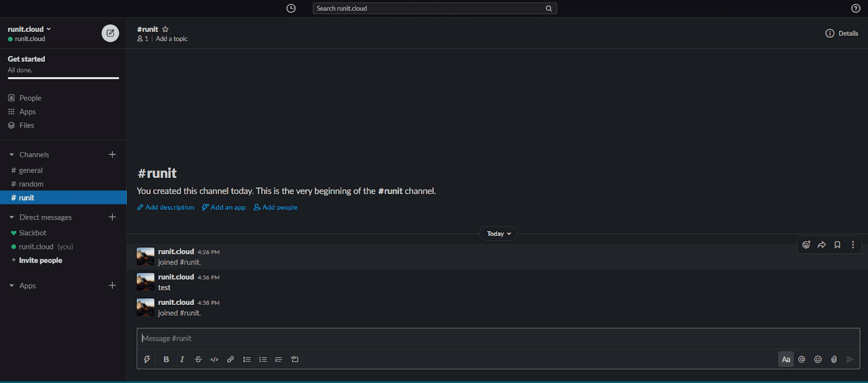Click the search magnifier icon
The height and width of the screenshot is (383, 868).
click(548, 9)
